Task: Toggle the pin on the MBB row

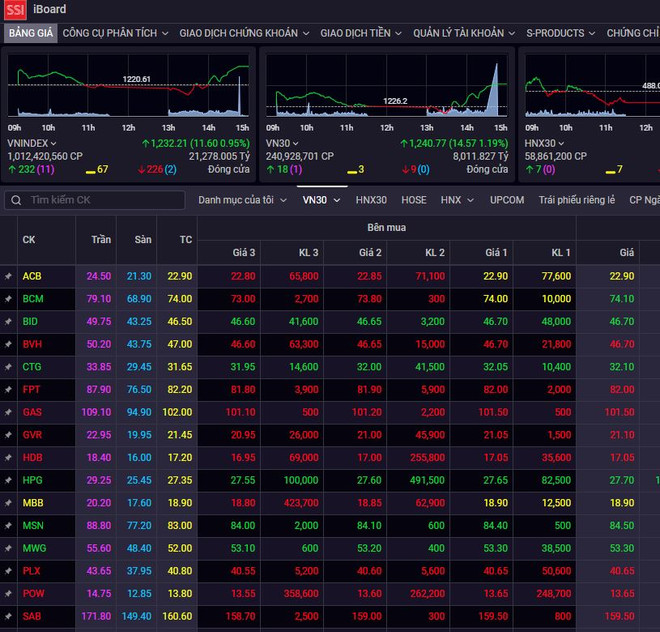Action: (8, 502)
